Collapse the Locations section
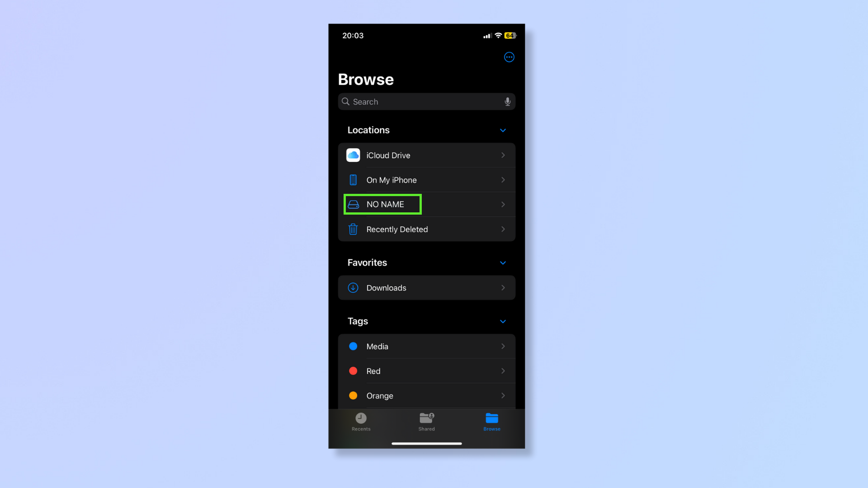The image size is (868, 488). click(503, 131)
